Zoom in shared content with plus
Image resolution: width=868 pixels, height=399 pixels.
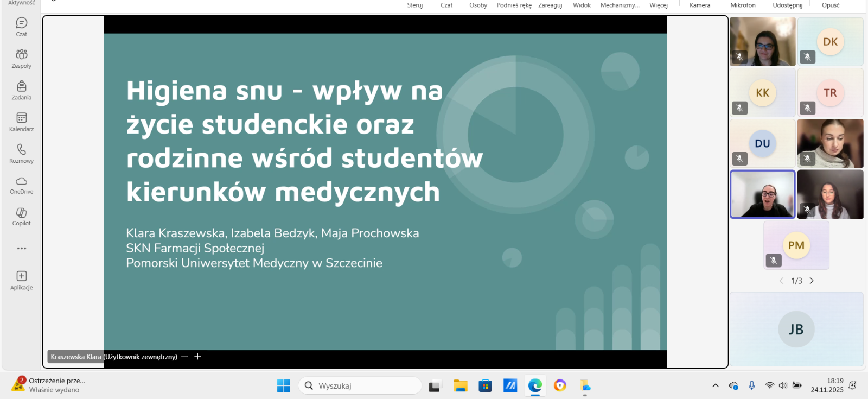(x=198, y=357)
